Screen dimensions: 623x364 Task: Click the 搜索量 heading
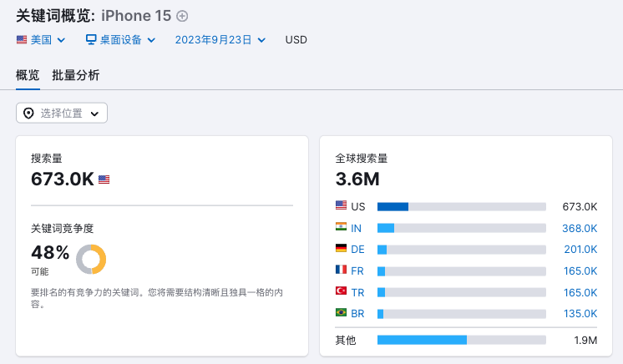[47, 158]
